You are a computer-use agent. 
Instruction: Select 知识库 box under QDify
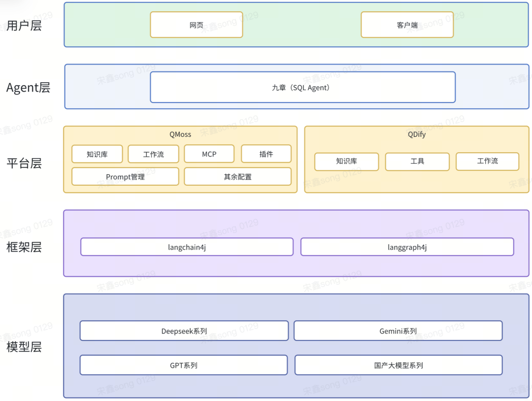(x=346, y=161)
